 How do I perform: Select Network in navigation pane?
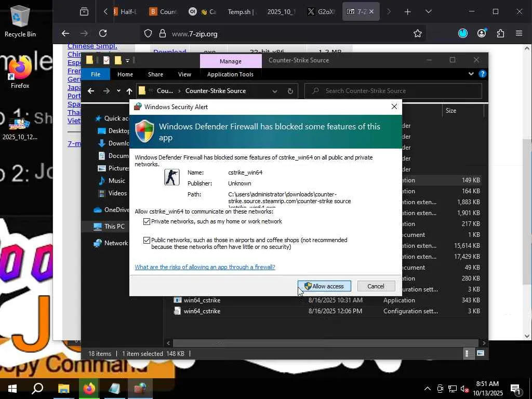(111, 243)
